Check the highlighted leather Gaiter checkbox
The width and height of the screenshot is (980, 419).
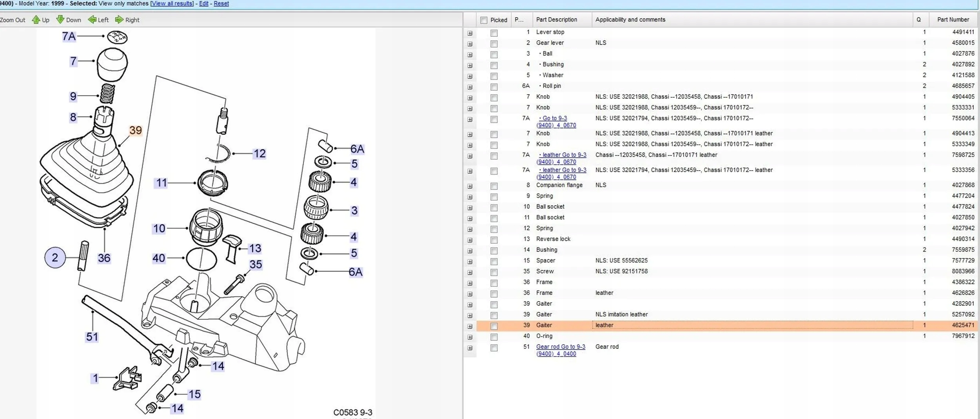tap(494, 326)
